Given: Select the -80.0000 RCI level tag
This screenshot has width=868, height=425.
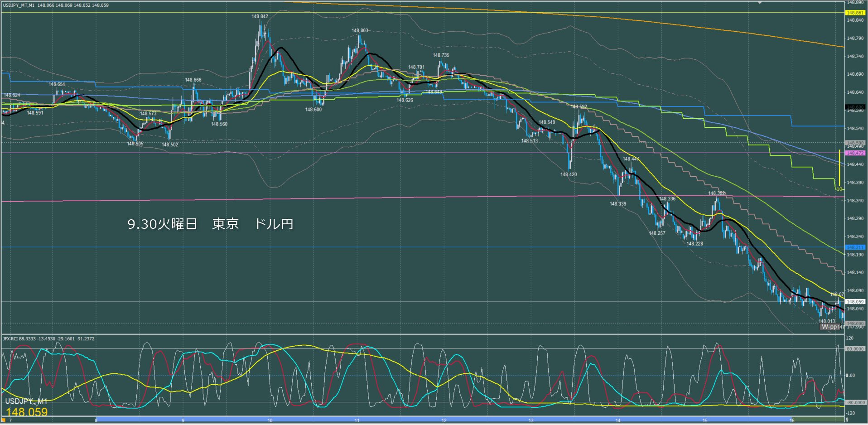Looking at the screenshot, I should pyautogui.click(x=855, y=402).
